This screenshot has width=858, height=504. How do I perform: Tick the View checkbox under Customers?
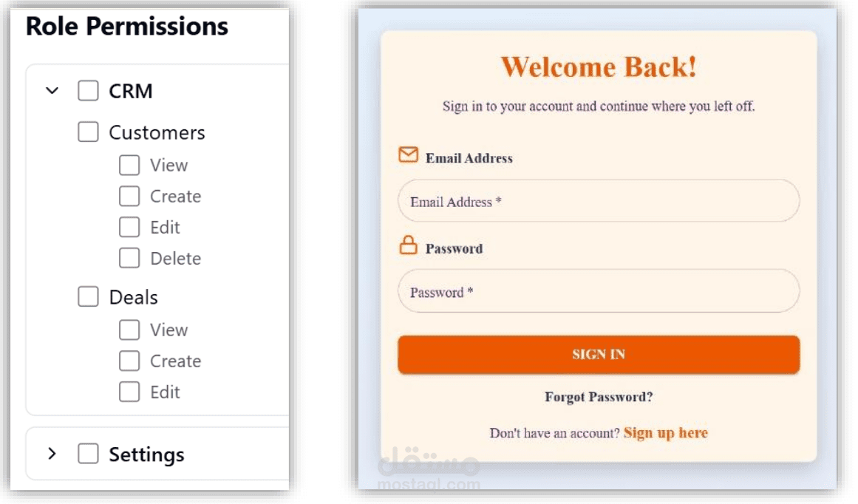[129, 166]
